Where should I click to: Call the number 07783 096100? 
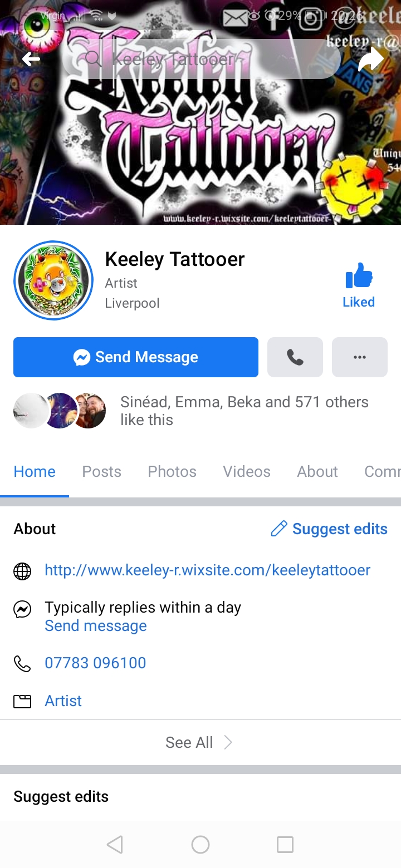click(95, 663)
